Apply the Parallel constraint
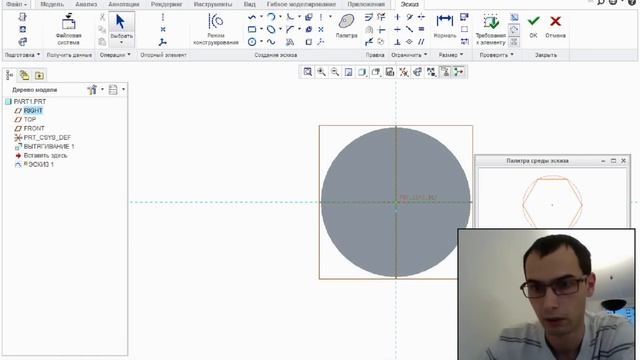640x360 pixels. coord(421,42)
